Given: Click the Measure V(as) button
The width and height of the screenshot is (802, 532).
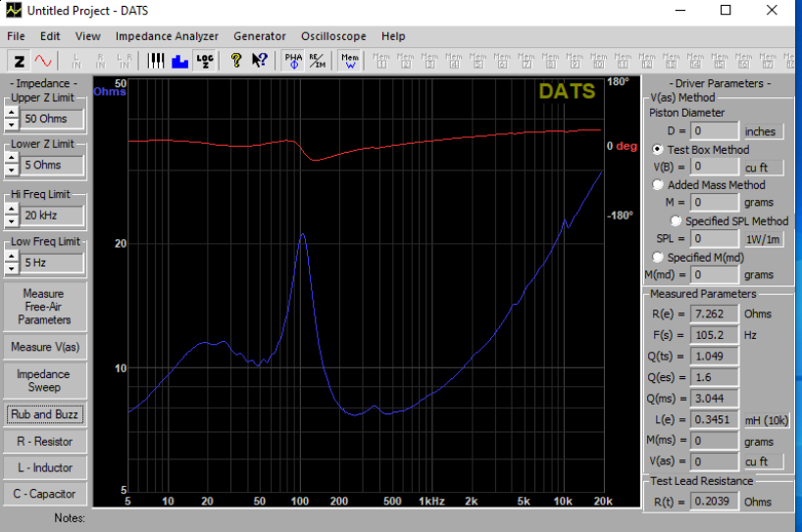Looking at the screenshot, I should coord(45,347).
